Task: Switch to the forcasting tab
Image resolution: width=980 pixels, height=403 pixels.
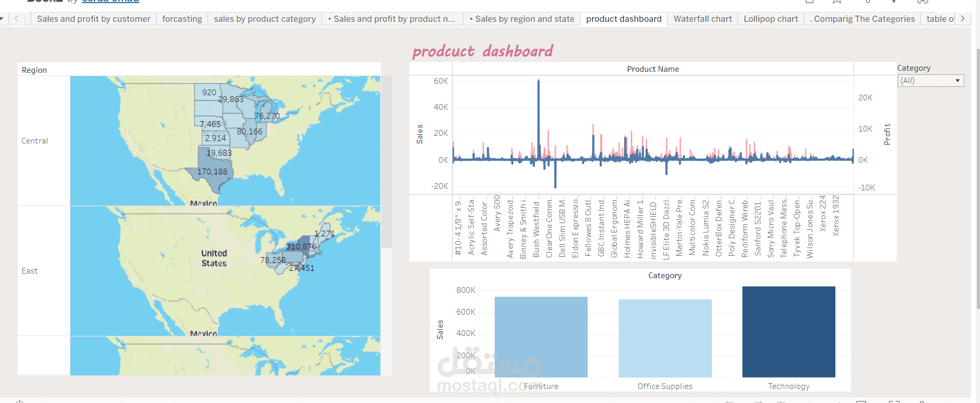Action: click(x=182, y=19)
